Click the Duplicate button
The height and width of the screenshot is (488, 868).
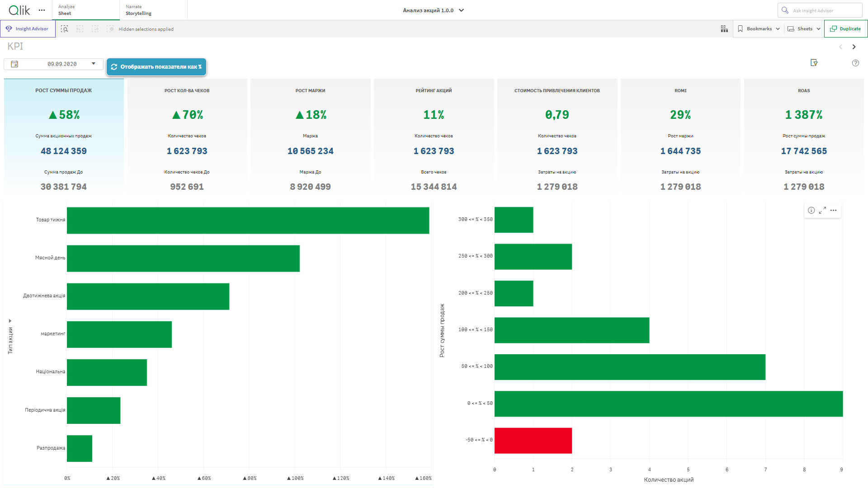(x=845, y=29)
